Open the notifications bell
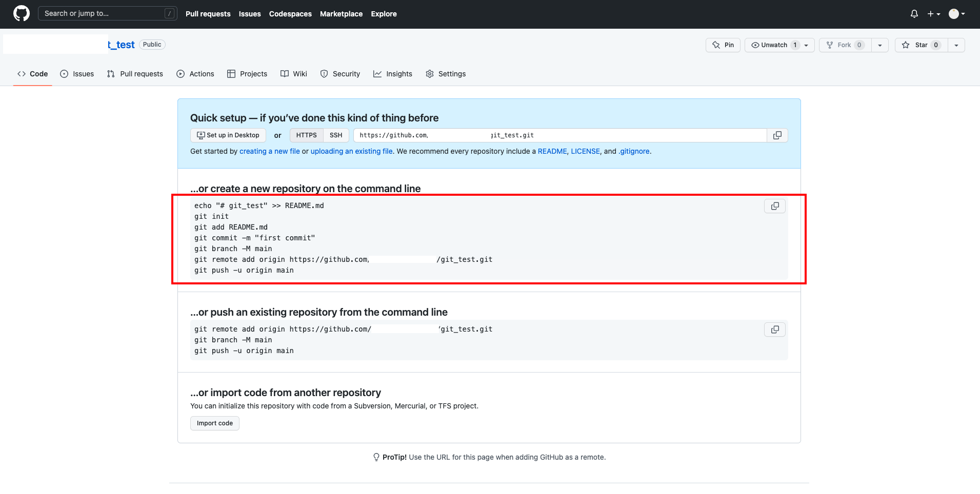 (x=914, y=14)
